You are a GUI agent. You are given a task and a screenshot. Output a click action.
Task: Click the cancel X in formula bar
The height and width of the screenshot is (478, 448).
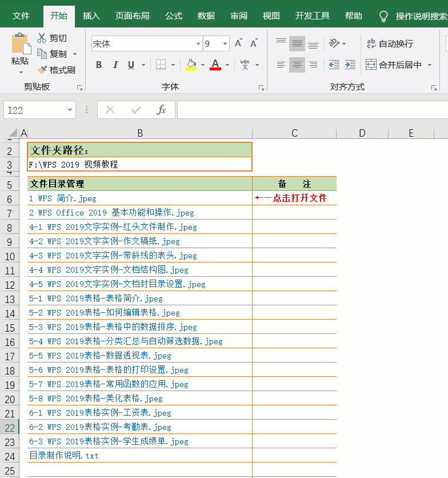tap(110, 110)
